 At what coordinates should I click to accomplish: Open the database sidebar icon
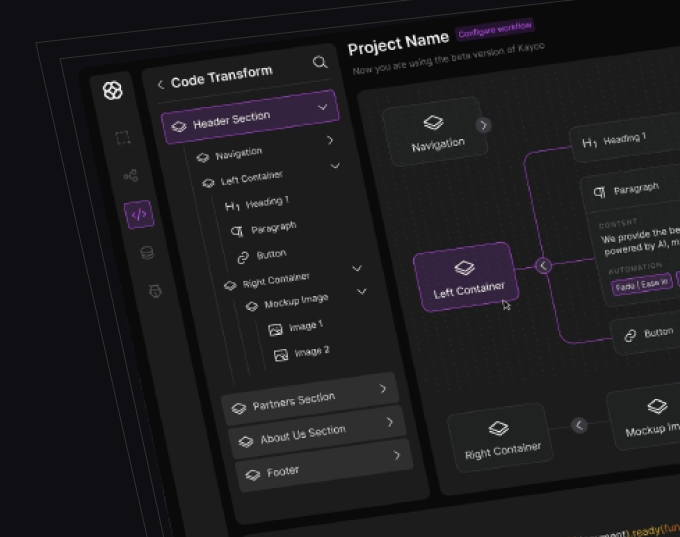coord(147,253)
